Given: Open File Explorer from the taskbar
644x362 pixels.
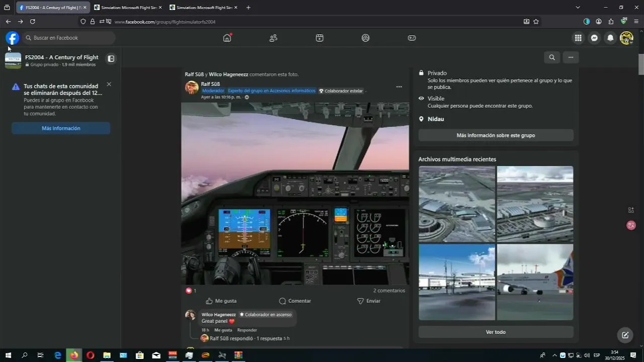Looking at the screenshot, I should click(x=107, y=355).
